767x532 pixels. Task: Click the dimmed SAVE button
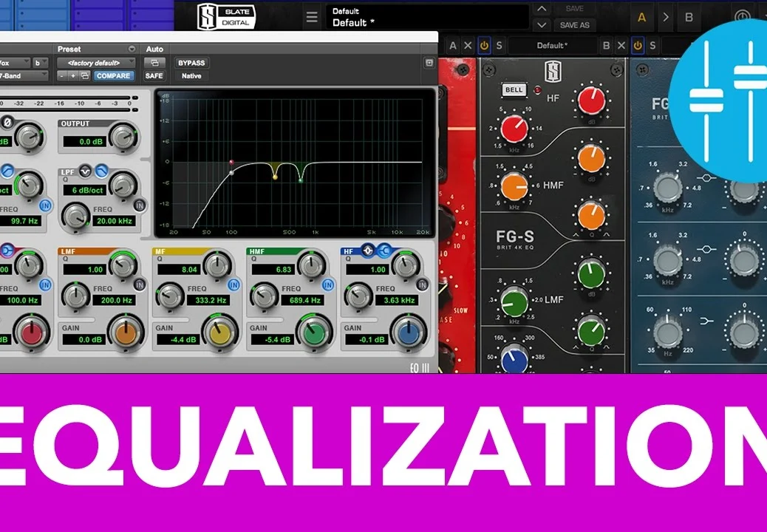[574, 9]
